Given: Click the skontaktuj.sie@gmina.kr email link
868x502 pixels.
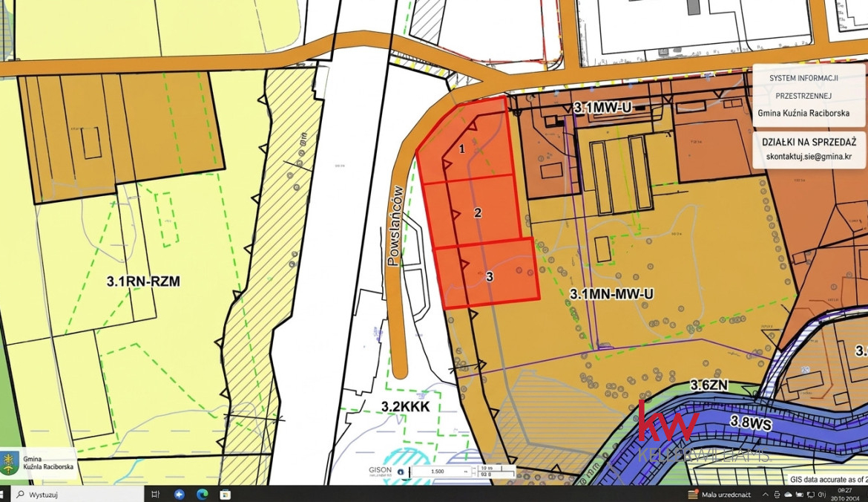Looking at the screenshot, I should tap(809, 156).
